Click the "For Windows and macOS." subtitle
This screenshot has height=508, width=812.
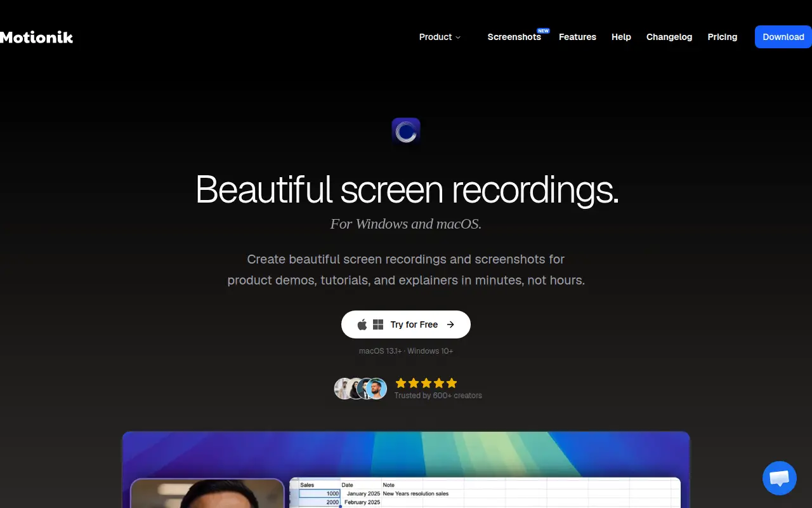pos(406,224)
